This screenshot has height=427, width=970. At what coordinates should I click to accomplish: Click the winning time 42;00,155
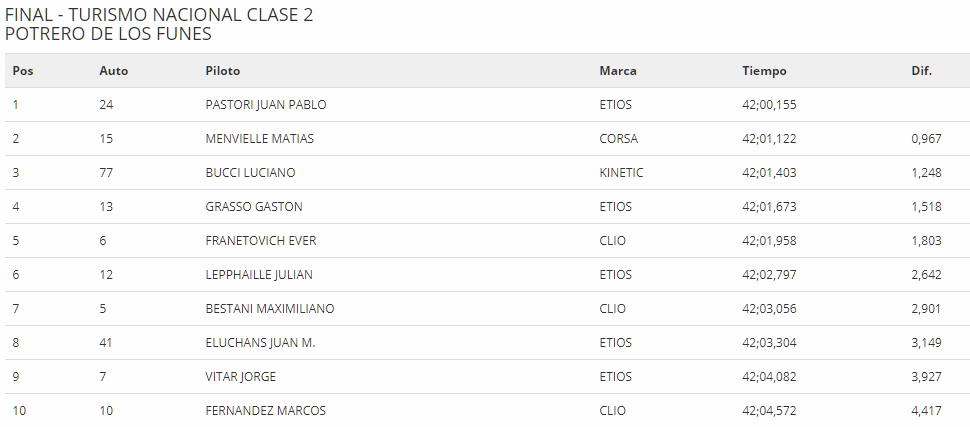point(769,105)
